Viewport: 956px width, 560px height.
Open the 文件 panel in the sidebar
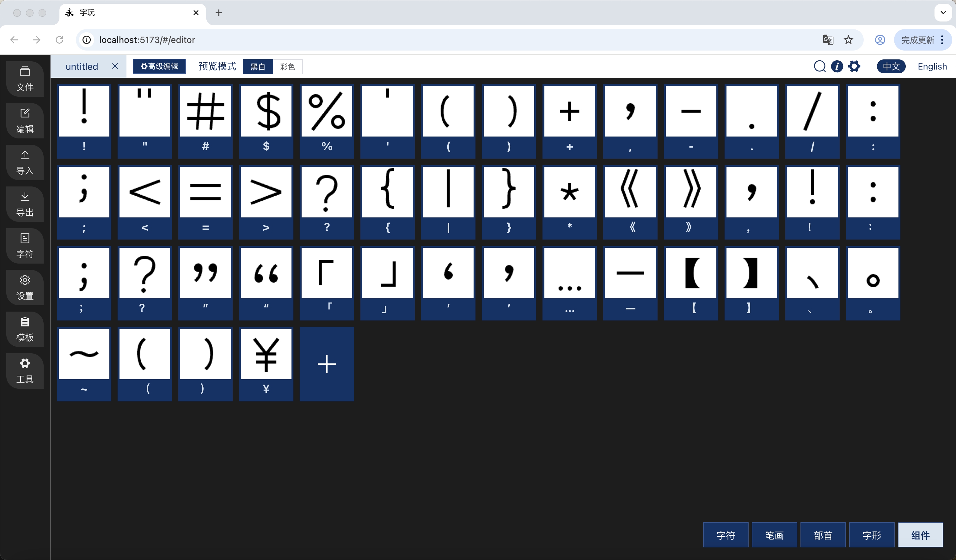[25, 78]
